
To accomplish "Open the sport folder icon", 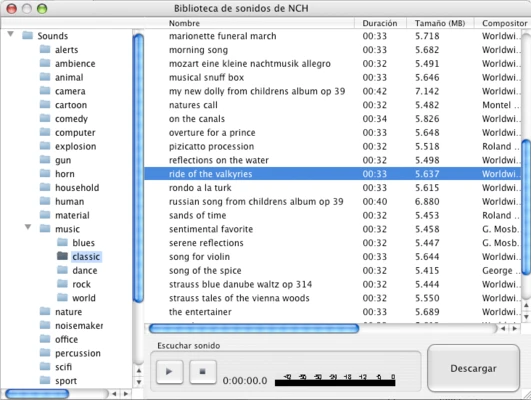I will click(45, 380).
